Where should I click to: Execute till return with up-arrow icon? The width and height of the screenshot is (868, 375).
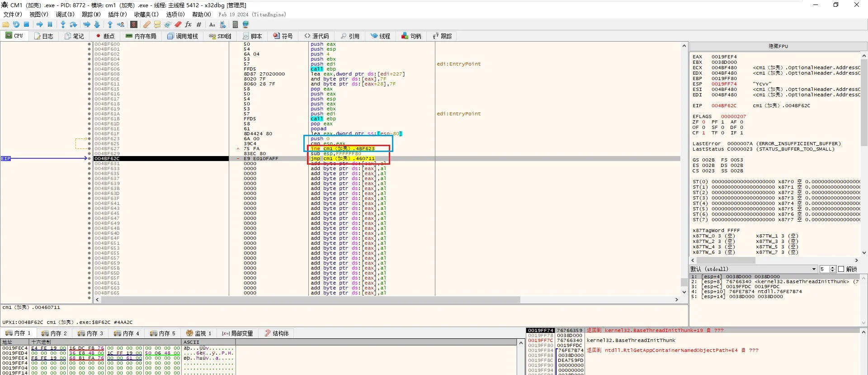[110, 24]
